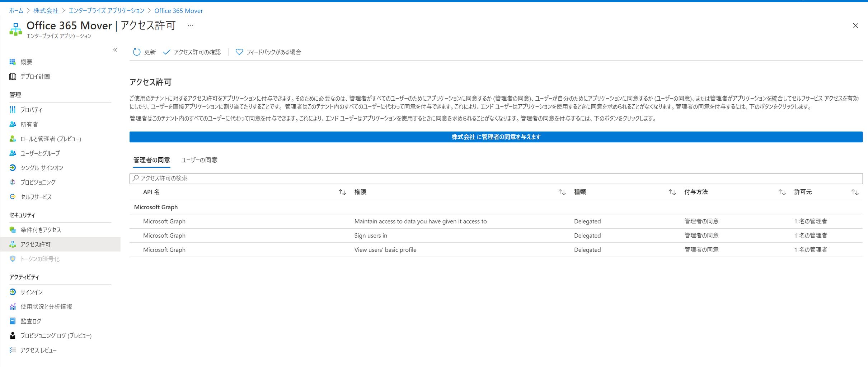This screenshot has width=868, height=367.
Task: Select the 'Sign users in' permission row
Action: 496,235
